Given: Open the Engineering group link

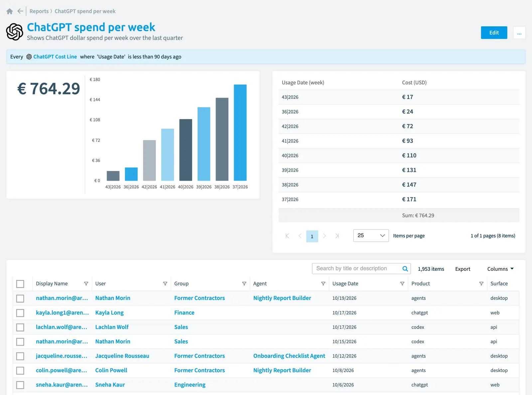Looking at the screenshot, I should click(190, 385).
